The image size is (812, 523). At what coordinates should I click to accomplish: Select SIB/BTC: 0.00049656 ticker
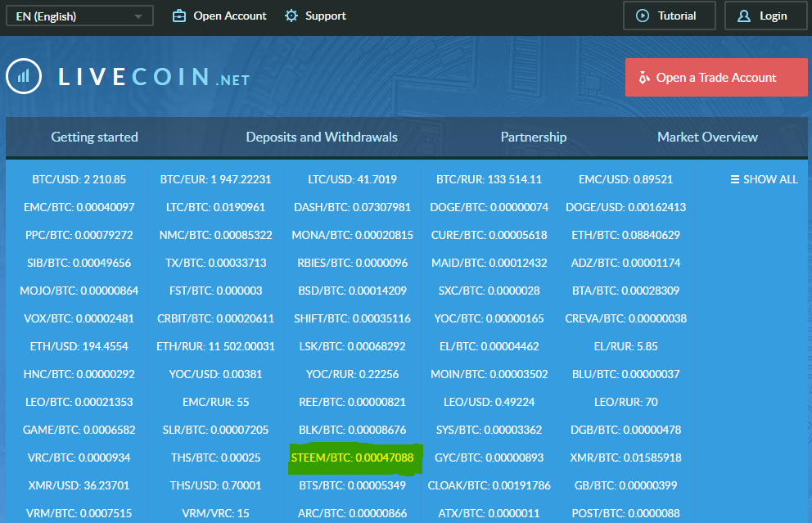point(79,263)
